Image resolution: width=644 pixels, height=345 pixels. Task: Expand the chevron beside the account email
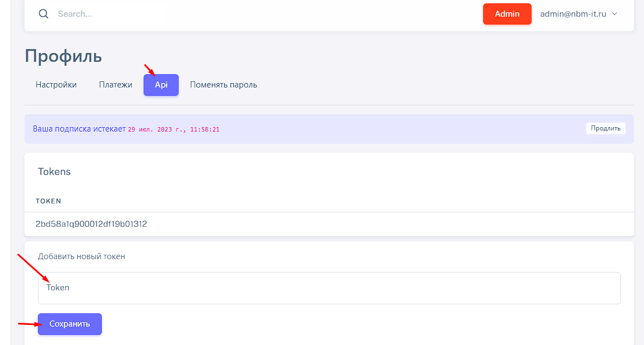coord(615,14)
